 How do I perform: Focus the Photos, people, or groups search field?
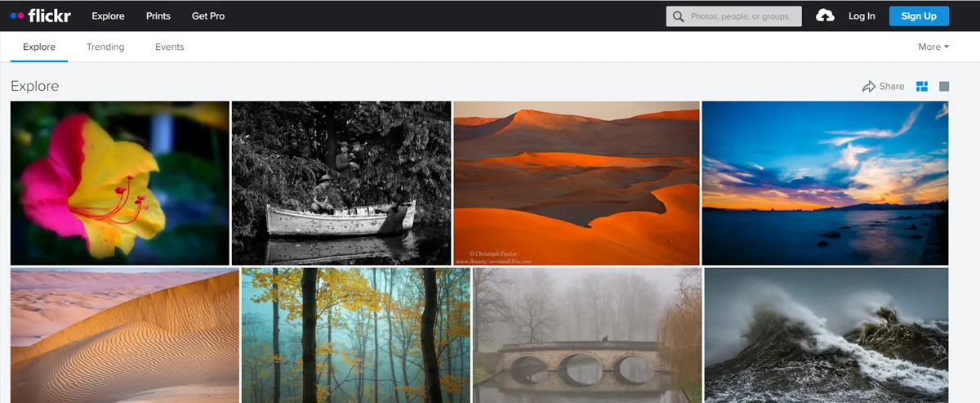tap(743, 16)
